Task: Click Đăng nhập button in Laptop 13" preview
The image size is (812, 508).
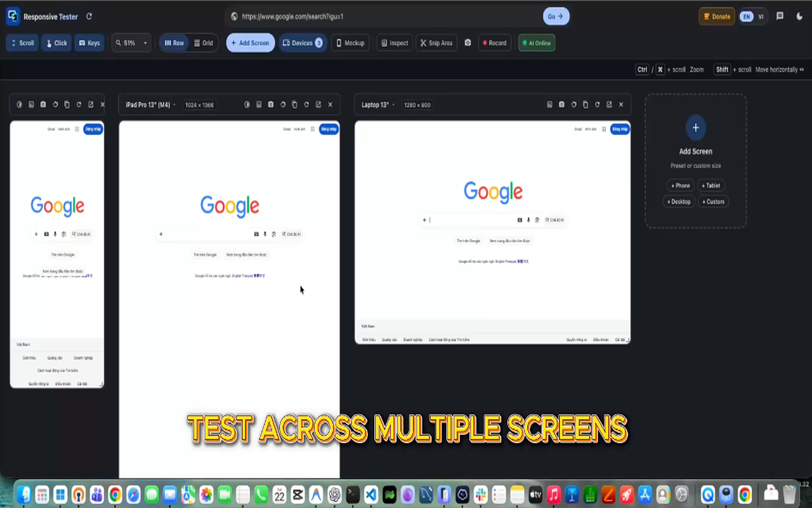Action: (x=620, y=129)
